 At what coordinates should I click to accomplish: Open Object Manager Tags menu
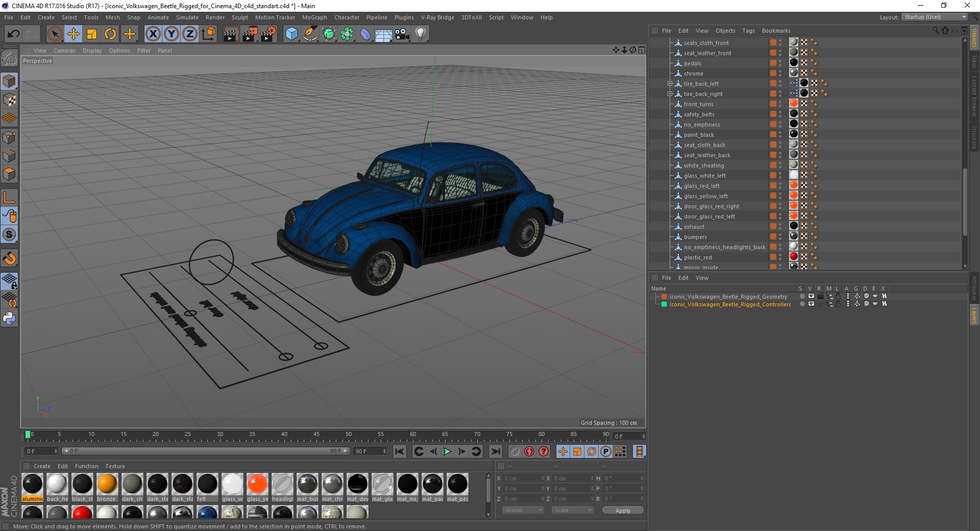click(748, 31)
